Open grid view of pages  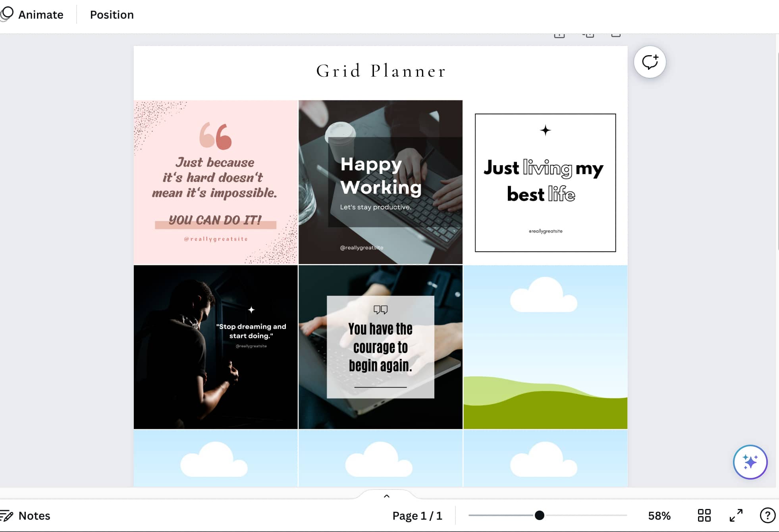[x=704, y=515]
